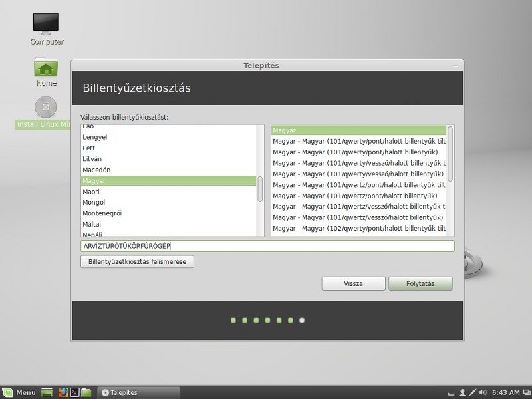Choose Magyar 101/qwerty/vessző/halott billentyűk variant
The height and width of the screenshot is (399, 532).
click(x=358, y=174)
